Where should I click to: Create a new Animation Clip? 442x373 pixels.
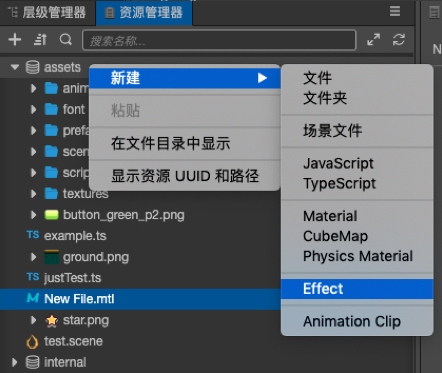coord(357,321)
